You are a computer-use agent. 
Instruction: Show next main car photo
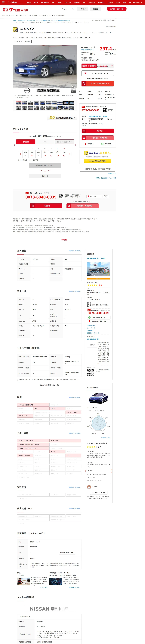tap(75, 69)
